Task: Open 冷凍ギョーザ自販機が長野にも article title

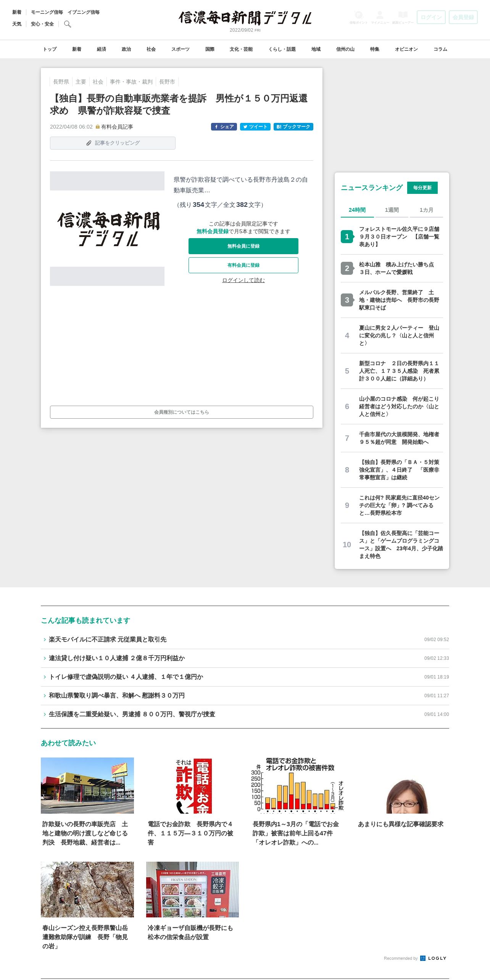Action: 190,932
